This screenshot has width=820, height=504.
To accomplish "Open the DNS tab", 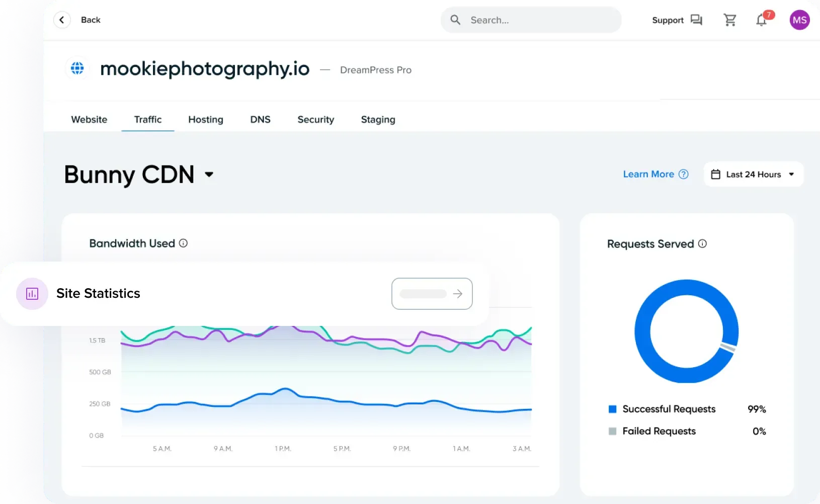I will coord(260,120).
